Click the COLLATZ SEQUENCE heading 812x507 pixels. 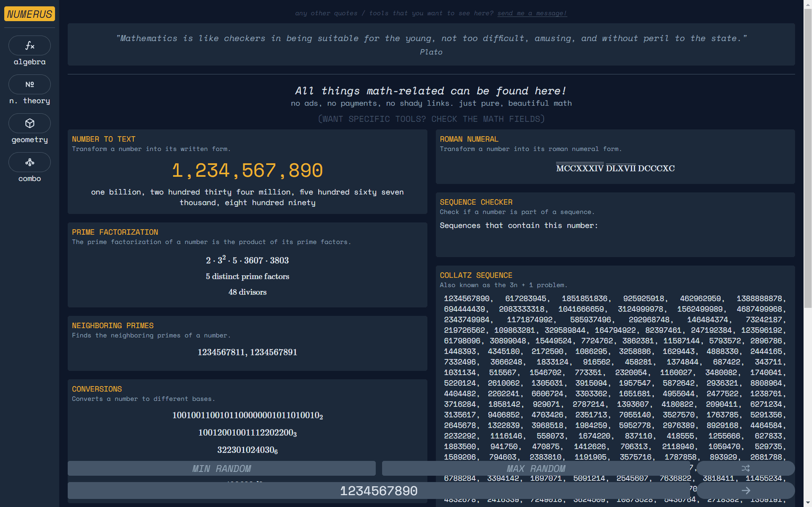(x=476, y=275)
